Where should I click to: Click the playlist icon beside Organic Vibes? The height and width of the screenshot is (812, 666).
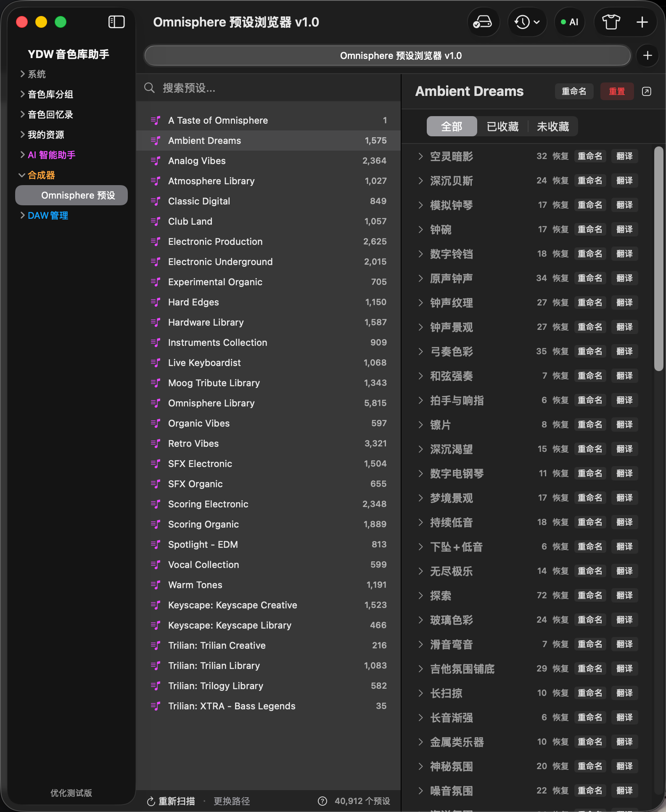156,423
